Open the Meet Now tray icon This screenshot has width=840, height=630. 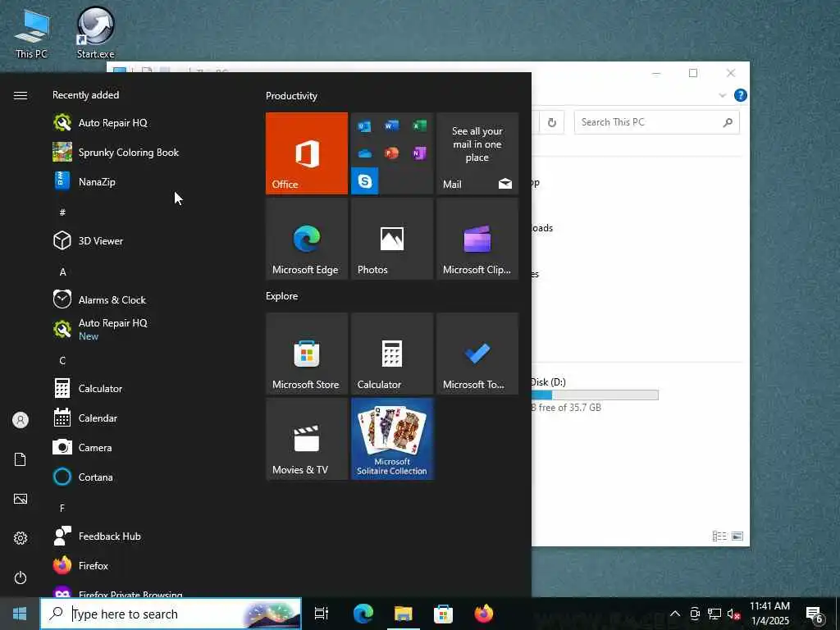tap(695, 614)
